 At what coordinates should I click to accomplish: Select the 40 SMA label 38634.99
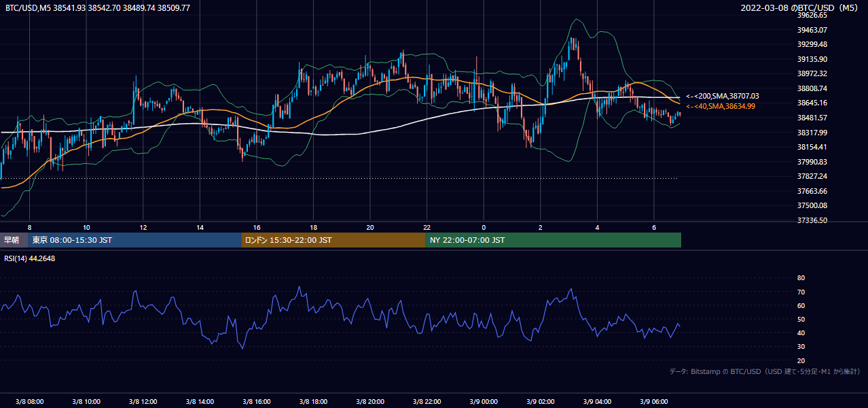tap(720, 106)
